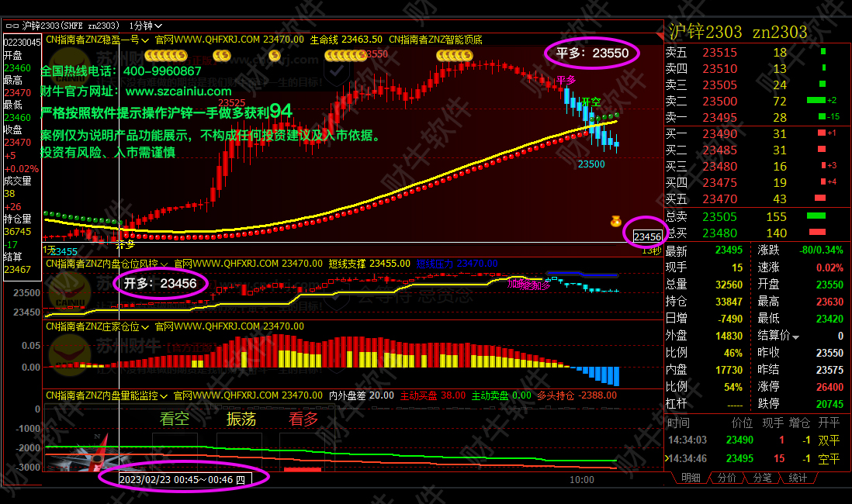Screen dimensions: 852x504
Task: Click the 成交量 38 value in left panel
Action: point(9,193)
